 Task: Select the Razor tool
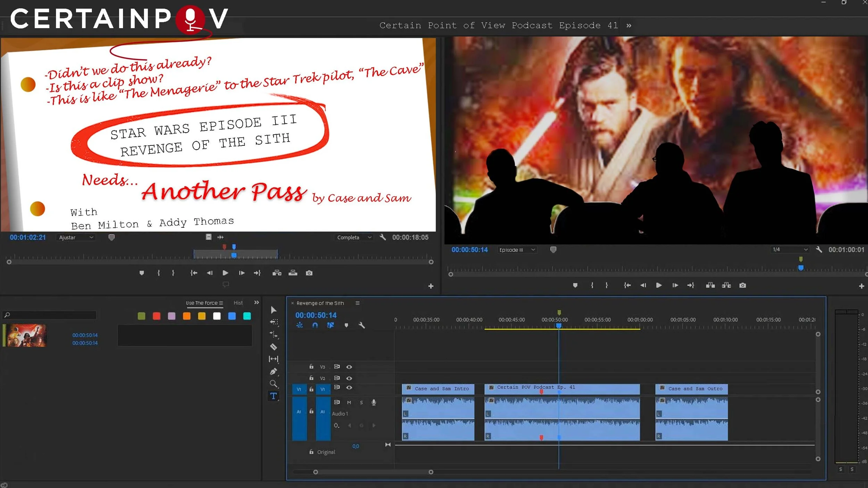pos(274,347)
